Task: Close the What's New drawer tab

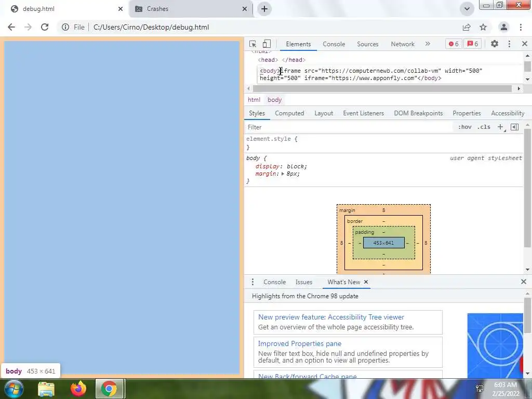Action: click(x=366, y=282)
